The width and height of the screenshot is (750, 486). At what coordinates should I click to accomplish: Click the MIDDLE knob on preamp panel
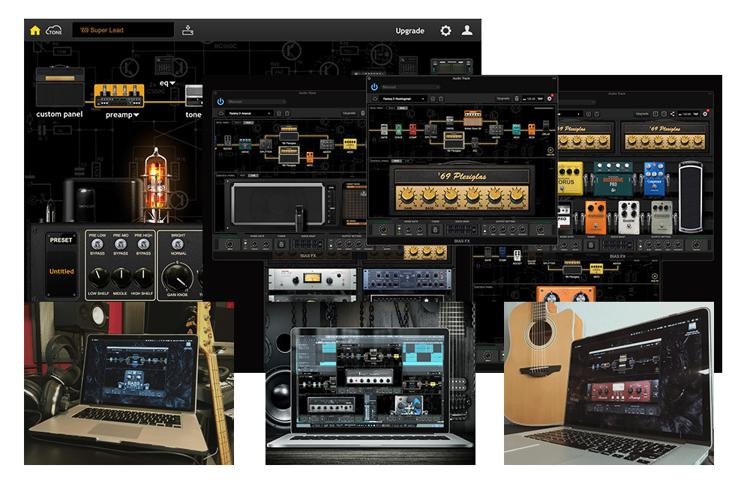tap(121, 277)
